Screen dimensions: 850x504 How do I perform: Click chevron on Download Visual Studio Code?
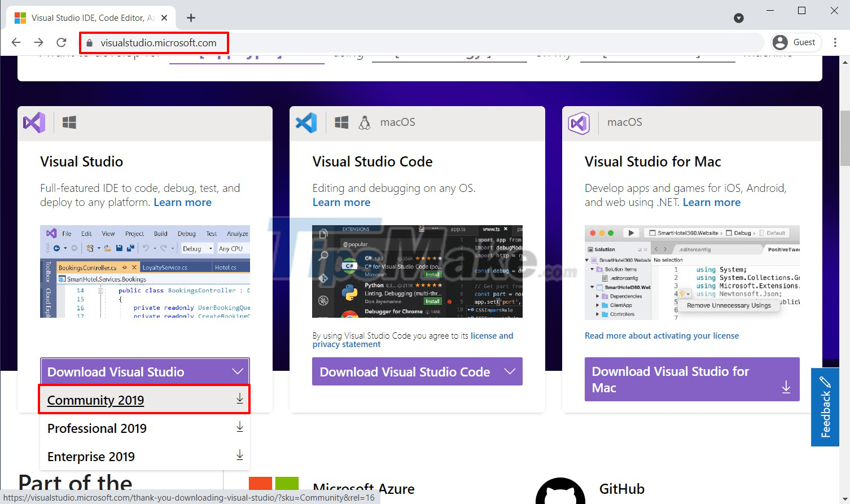click(x=510, y=371)
